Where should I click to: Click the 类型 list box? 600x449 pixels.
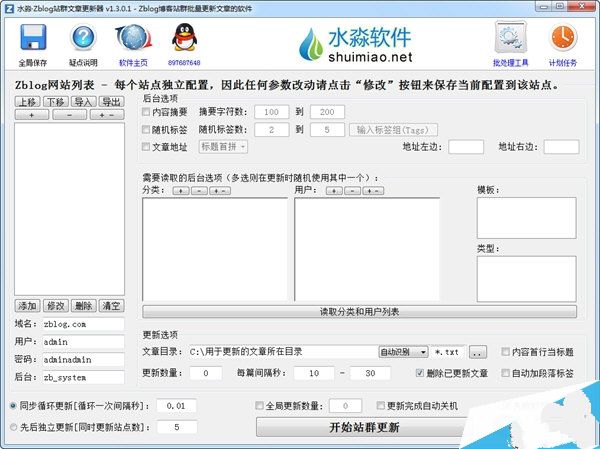click(x=527, y=279)
